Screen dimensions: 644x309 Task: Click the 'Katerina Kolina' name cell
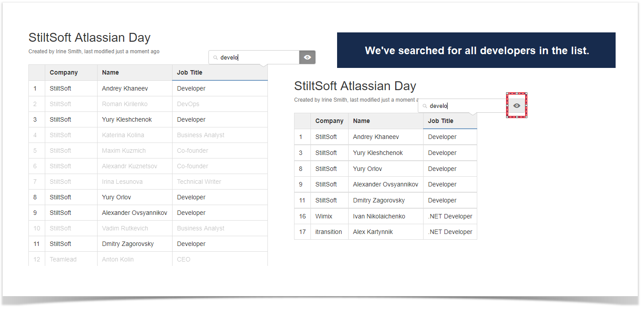coord(135,135)
